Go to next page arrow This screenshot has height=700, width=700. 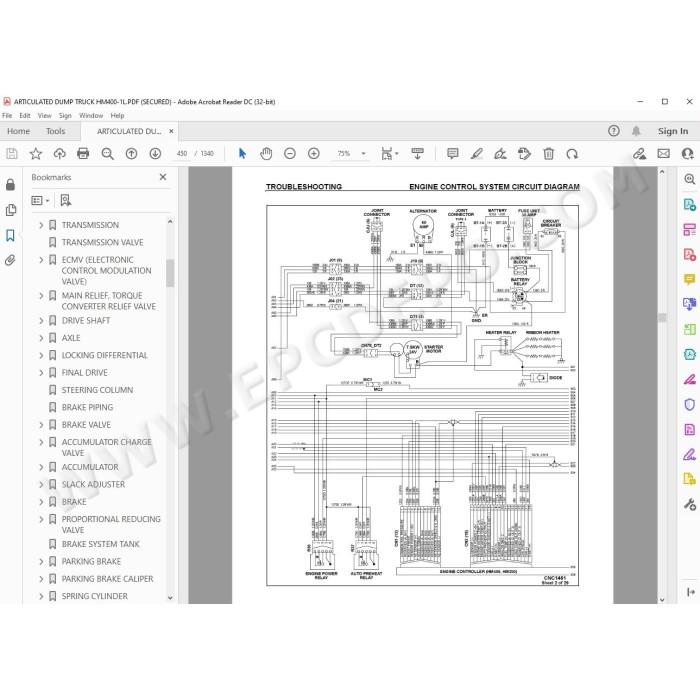tap(155, 154)
